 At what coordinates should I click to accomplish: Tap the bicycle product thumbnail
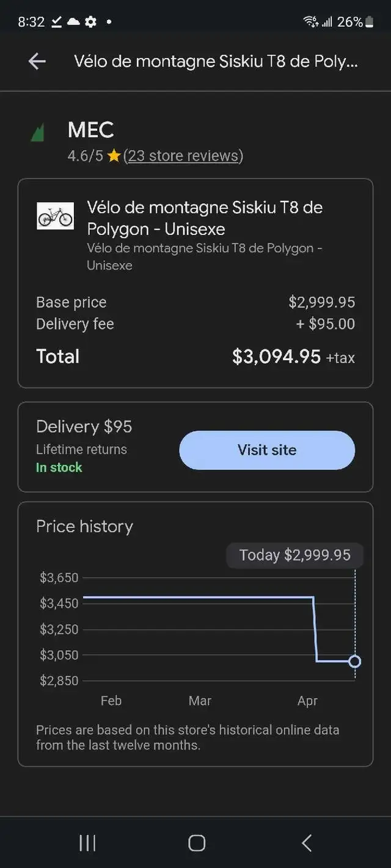(x=55, y=215)
